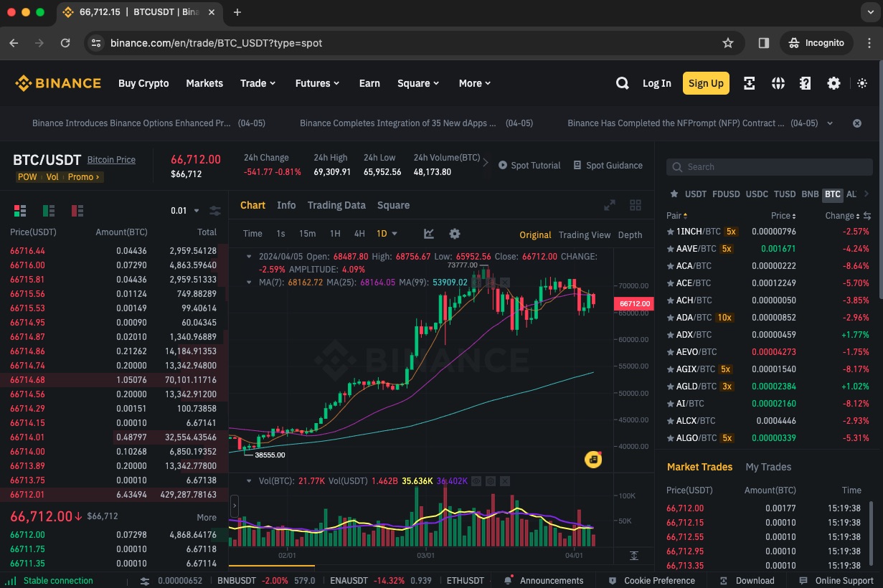Image resolution: width=883 pixels, height=588 pixels.
Task: Open the chart layout grid icon
Action: click(636, 205)
